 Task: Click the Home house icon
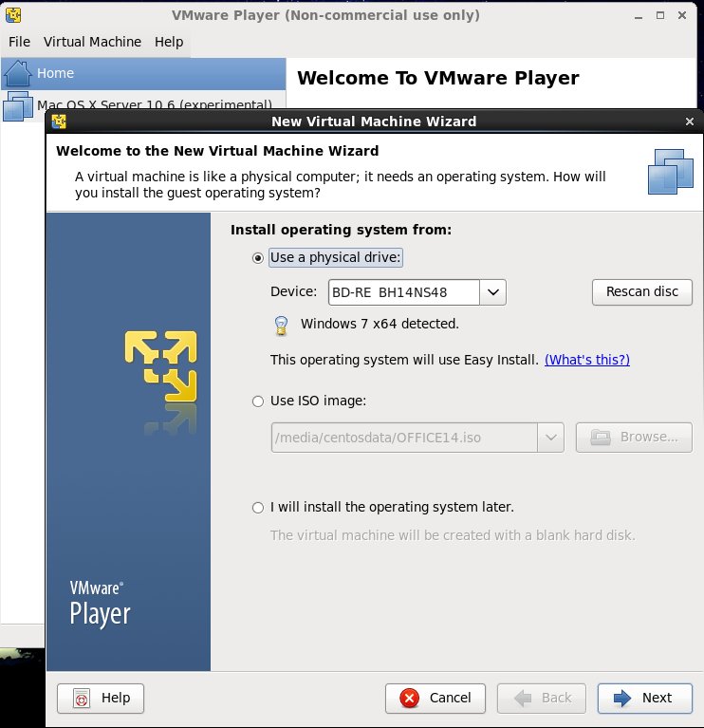[17, 73]
